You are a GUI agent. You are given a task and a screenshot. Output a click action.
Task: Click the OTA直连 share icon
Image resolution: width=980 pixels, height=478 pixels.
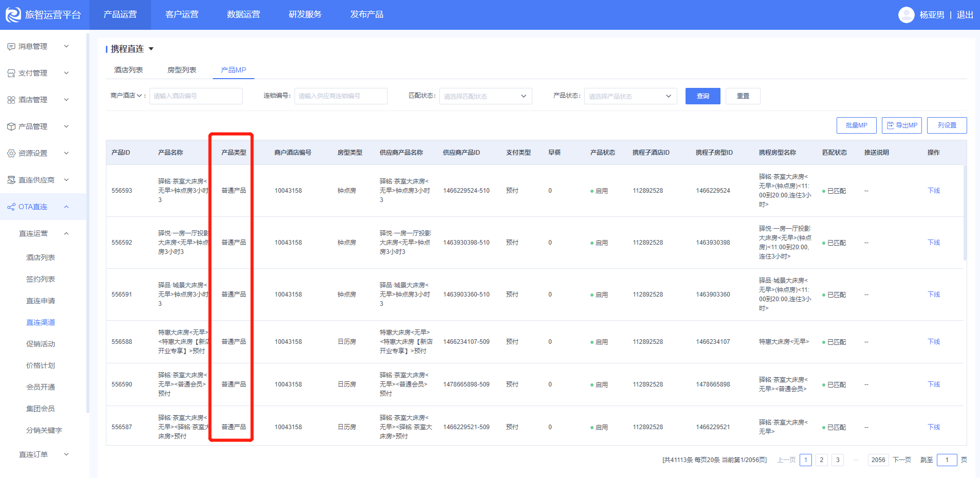pos(11,207)
